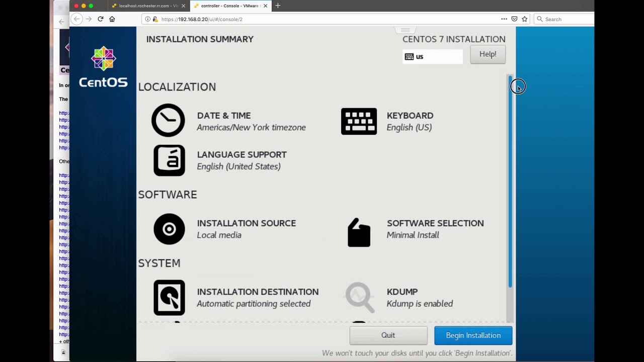644x362 pixels.
Task: Click the CentOS logo in sidebar
Action: [103, 67]
